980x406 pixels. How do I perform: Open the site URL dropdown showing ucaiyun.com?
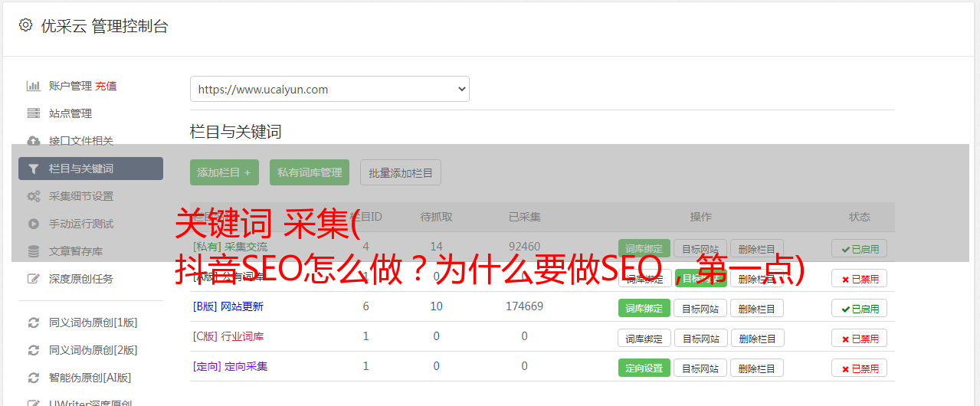[329, 89]
